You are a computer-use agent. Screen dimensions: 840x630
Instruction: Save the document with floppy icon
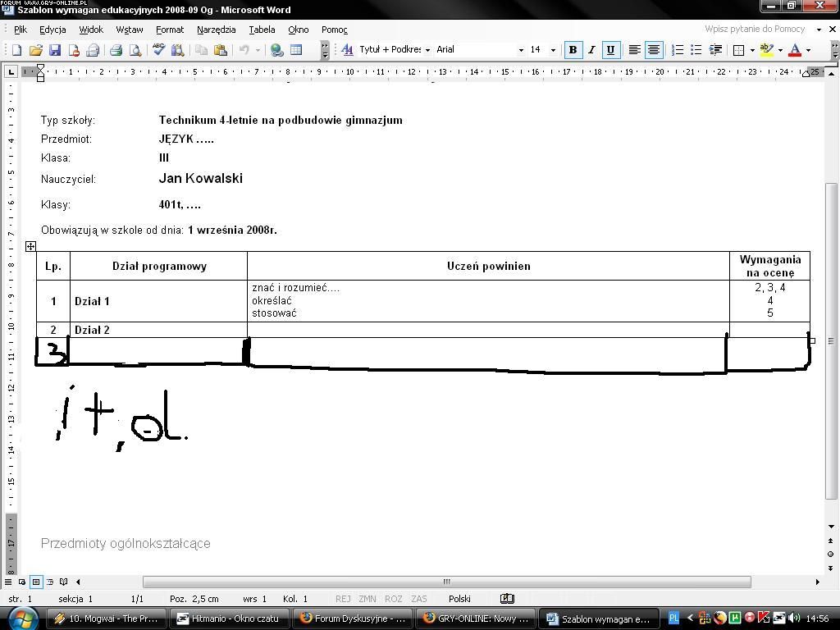click(55, 50)
